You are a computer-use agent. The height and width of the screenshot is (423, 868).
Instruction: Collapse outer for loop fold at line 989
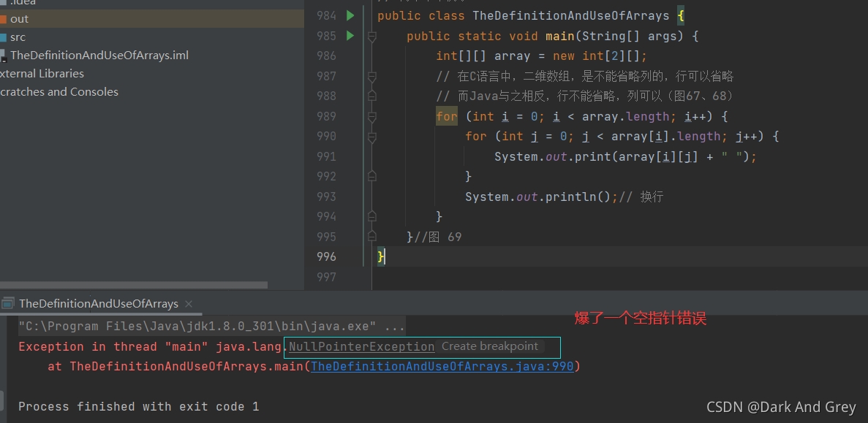[372, 117]
